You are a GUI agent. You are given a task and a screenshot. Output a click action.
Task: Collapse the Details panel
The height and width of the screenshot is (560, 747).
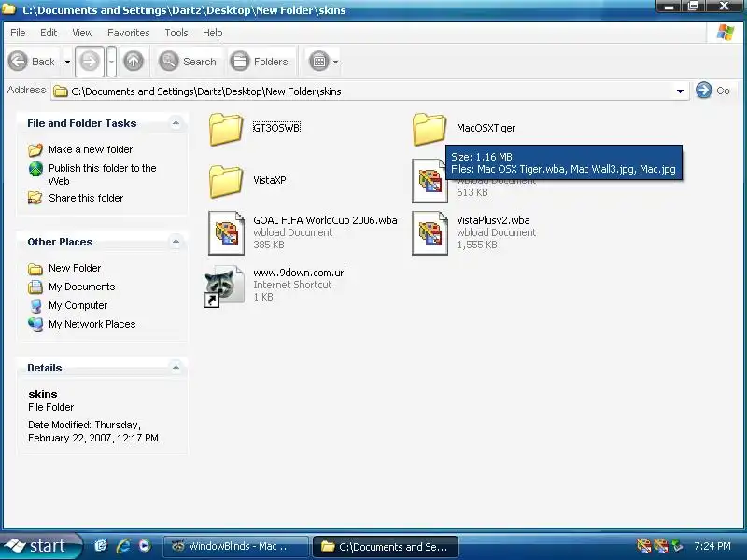(x=176, y=368)
